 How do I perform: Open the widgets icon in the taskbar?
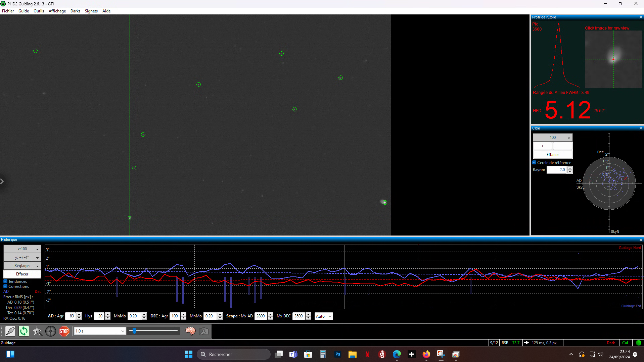click(x=10, y=354)
